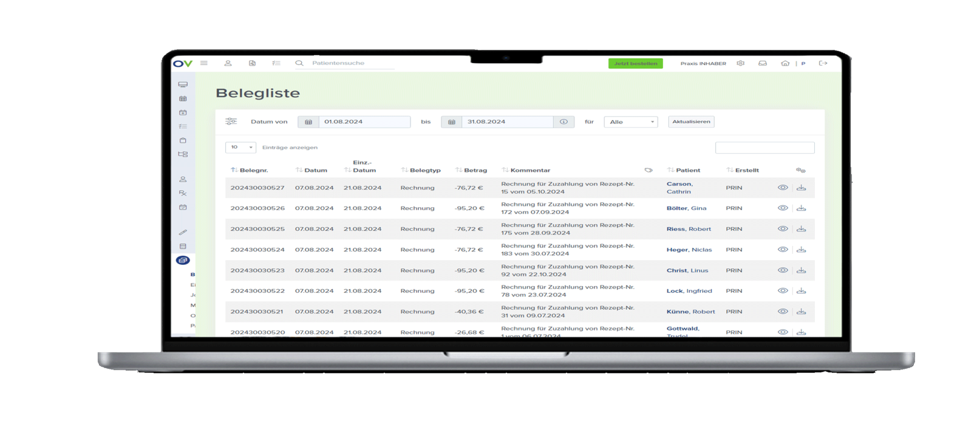Open the calendar-check sidebar icon

[183, 207]
